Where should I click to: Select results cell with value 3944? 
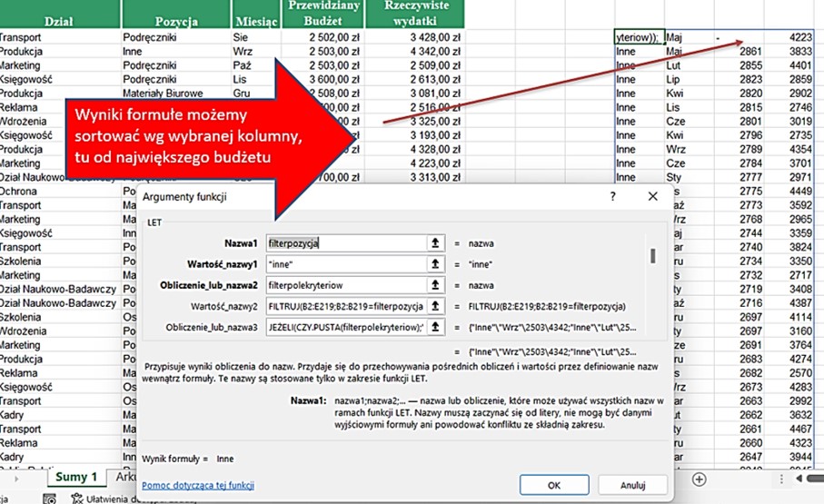(x=789, y=457)
